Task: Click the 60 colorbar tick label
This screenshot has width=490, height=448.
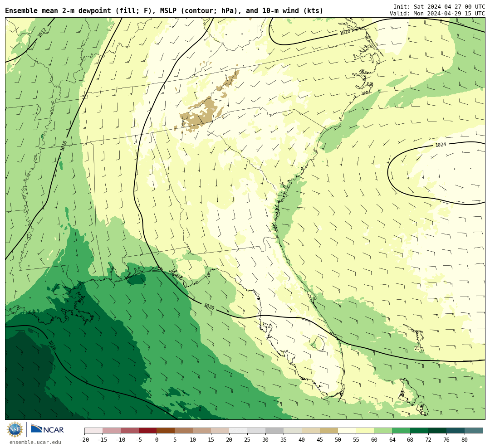Action: tap(374, 440)
